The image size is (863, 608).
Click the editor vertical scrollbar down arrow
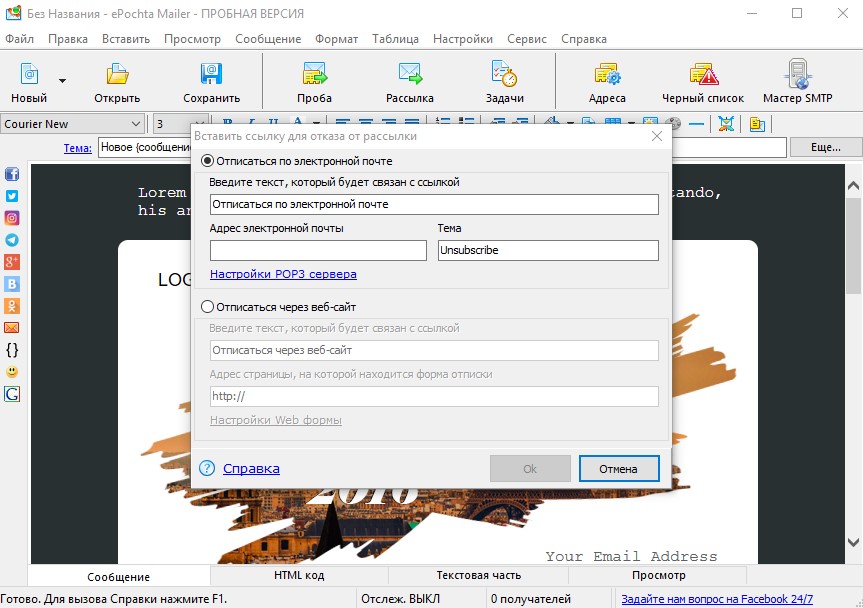853,543
